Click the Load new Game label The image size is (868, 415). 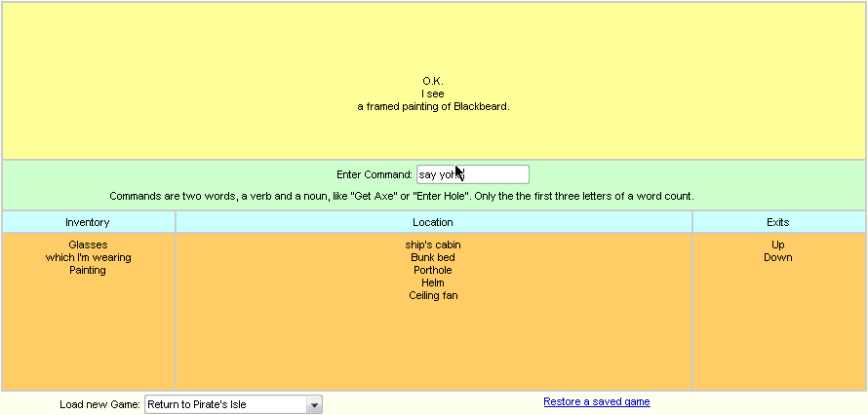[x=99, y=404]
